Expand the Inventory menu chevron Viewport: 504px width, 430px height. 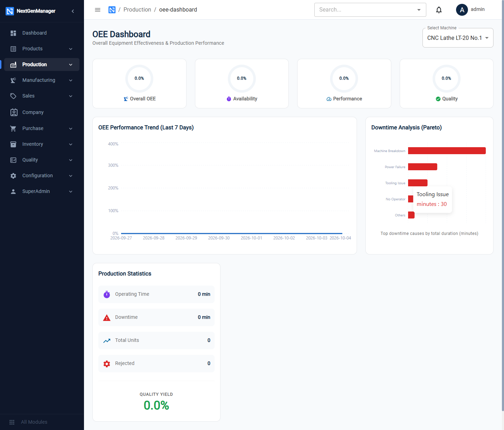[x=71, y=144]
